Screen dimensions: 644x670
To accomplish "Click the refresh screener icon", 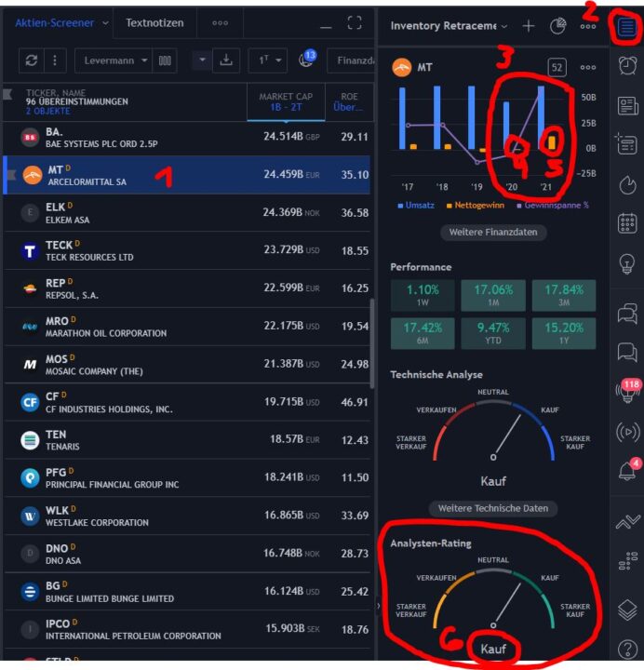I will (32, 60).
